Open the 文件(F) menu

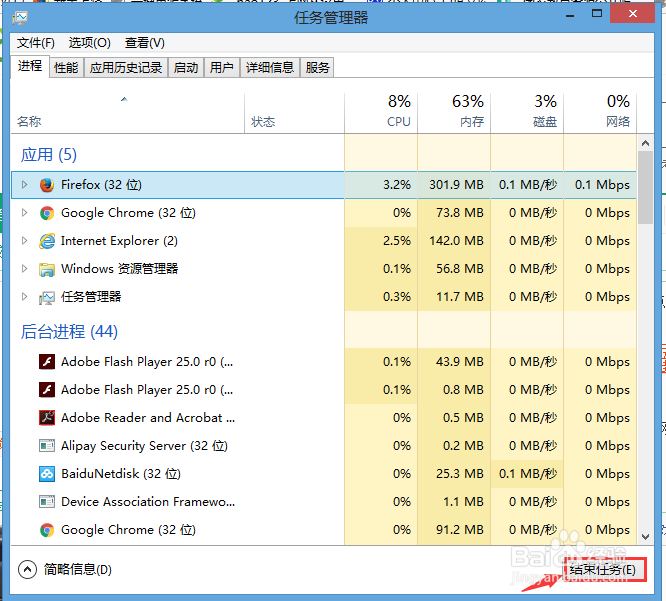36,43
